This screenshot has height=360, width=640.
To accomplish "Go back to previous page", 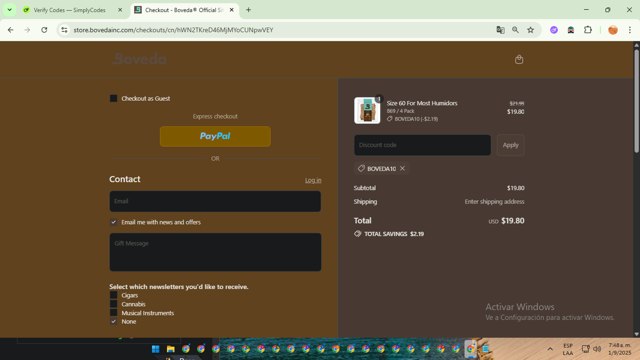I will point(11,30).
